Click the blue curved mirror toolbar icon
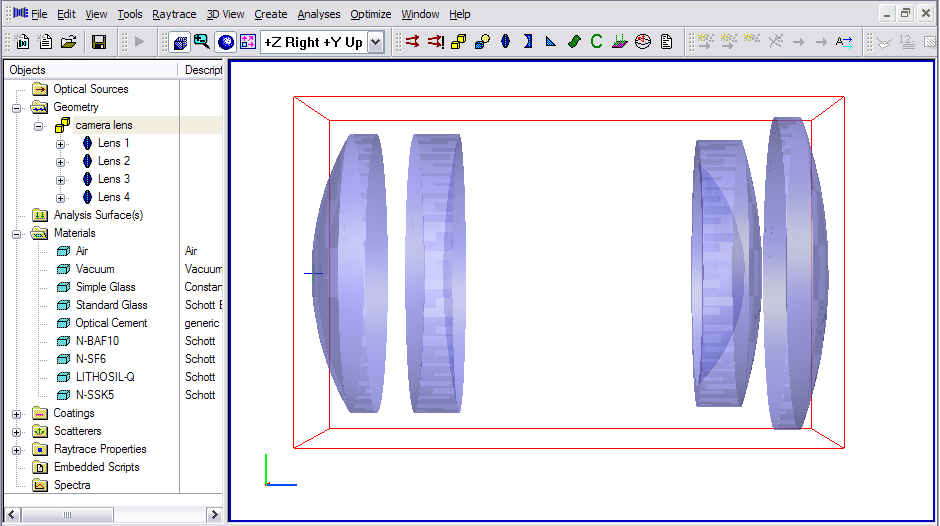Viewport: 940px width, 526px height. 528,42
